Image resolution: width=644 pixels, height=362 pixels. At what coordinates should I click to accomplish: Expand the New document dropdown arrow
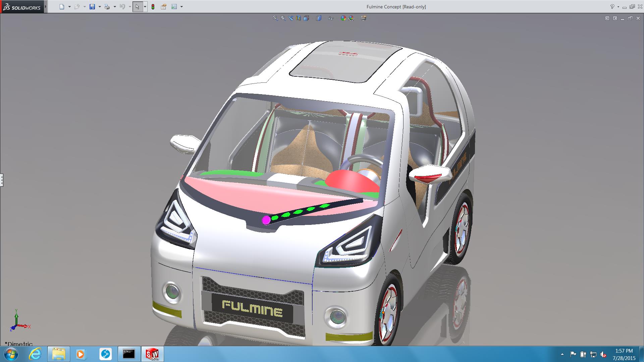(x=69, y=7)
